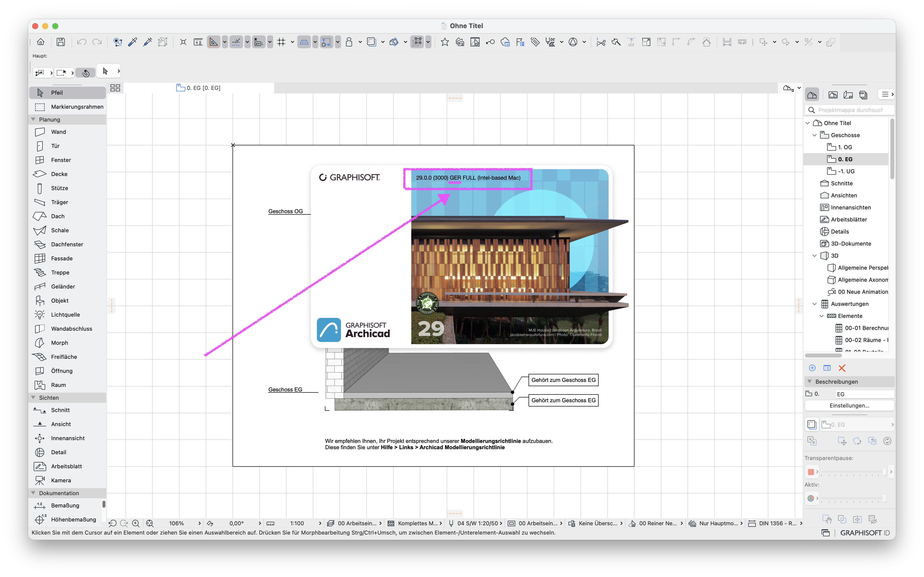Select the Dach roof tool
924x577 pixels.
click(x=68, y=216)
